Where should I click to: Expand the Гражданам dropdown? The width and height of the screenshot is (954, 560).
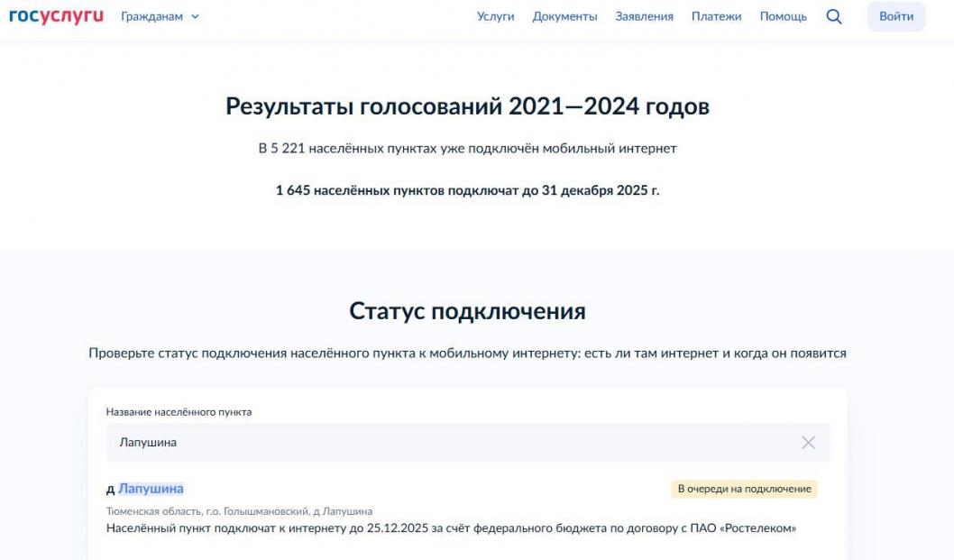click(160, 16)
